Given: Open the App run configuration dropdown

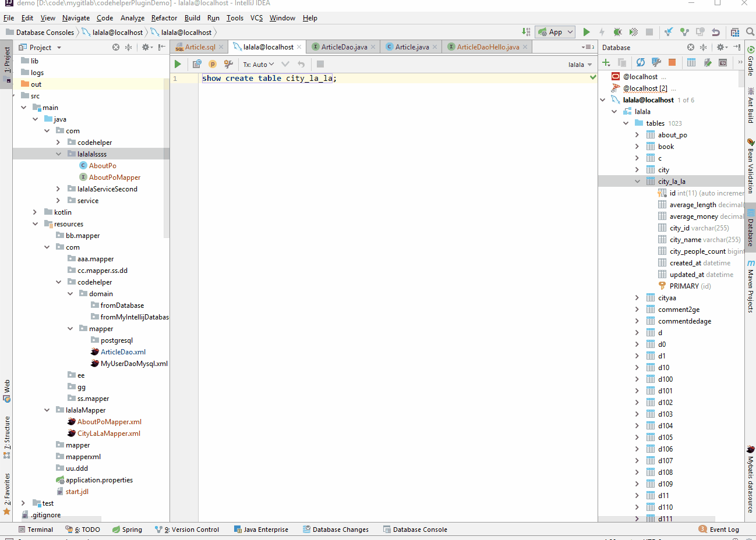Looking at the screenshot, I should point(556,32).
